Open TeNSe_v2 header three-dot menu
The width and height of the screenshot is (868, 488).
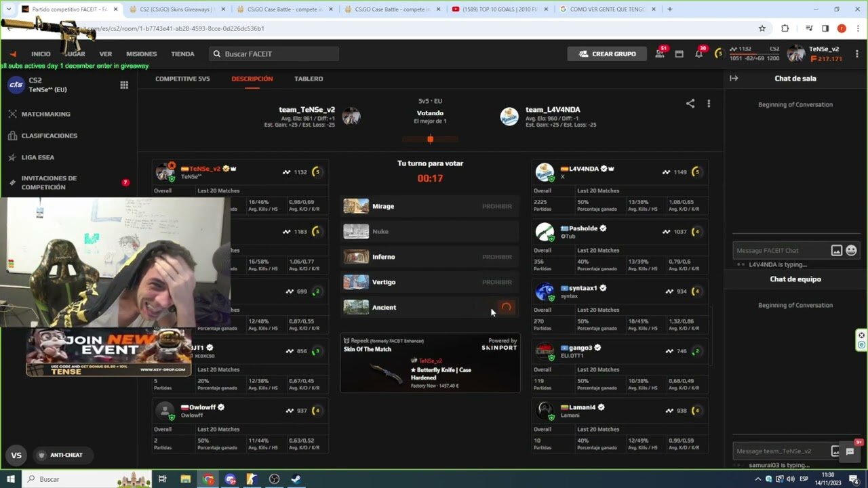tap(857, 54)
